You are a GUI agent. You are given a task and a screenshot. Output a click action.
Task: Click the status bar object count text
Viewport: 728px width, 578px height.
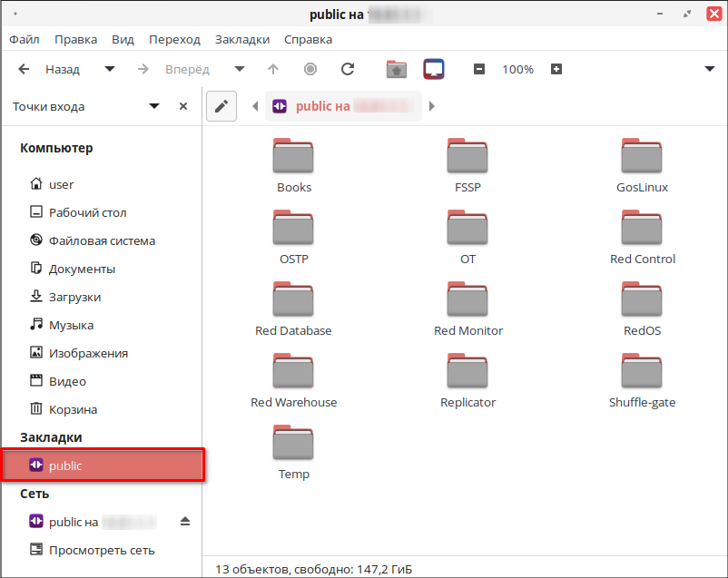pyautogui.click(x=314, y=569)
